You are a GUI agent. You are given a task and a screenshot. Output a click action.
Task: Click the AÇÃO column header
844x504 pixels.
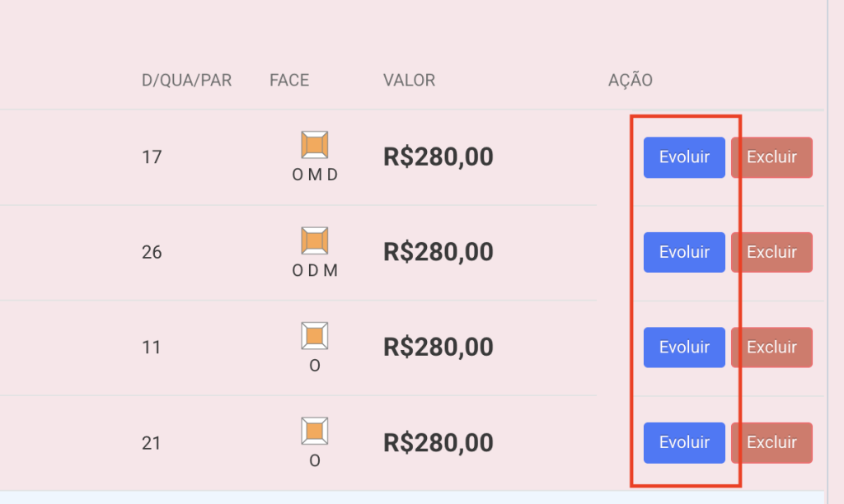click(631, 80)
